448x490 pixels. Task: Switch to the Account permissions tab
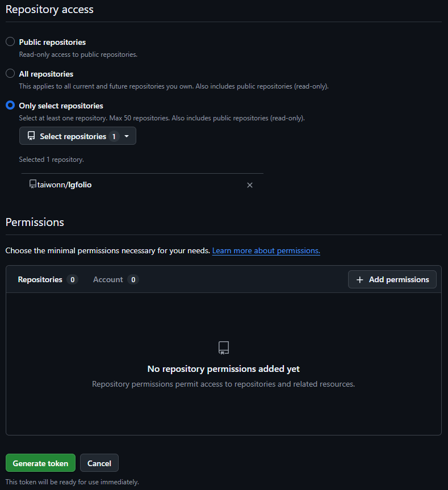pos(116,279)
